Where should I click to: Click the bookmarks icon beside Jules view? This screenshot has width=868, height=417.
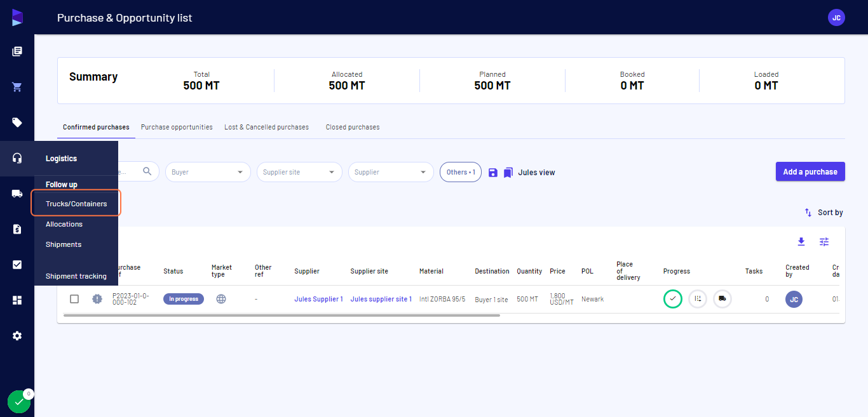tap(508, 172)
